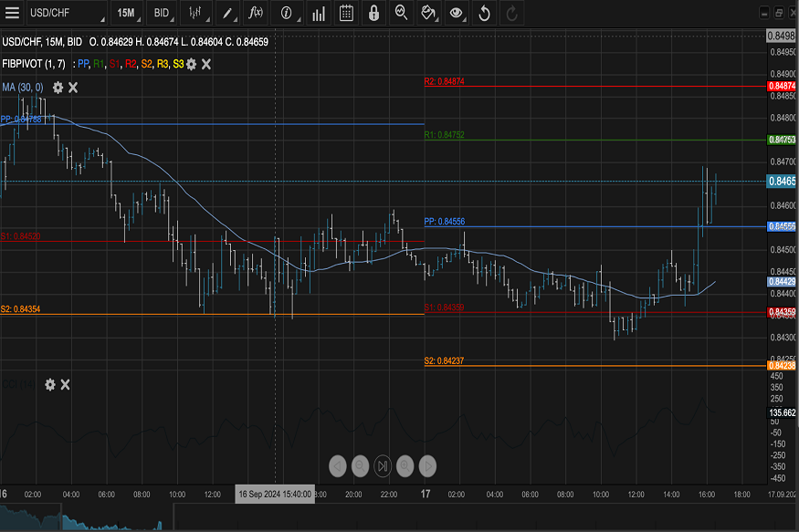799x532 pixels.
Task: Click the 16 Sep 2024 timestamp label
Action: 276,493
